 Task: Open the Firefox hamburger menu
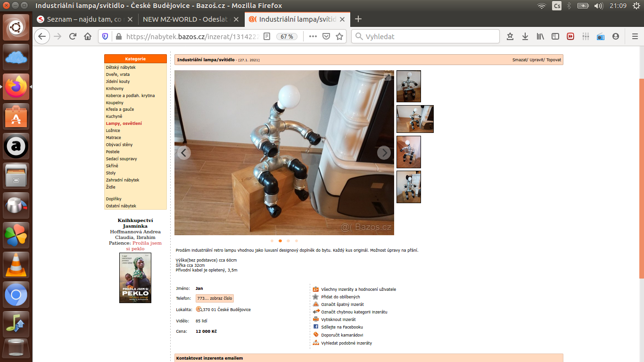coord(635,36)
